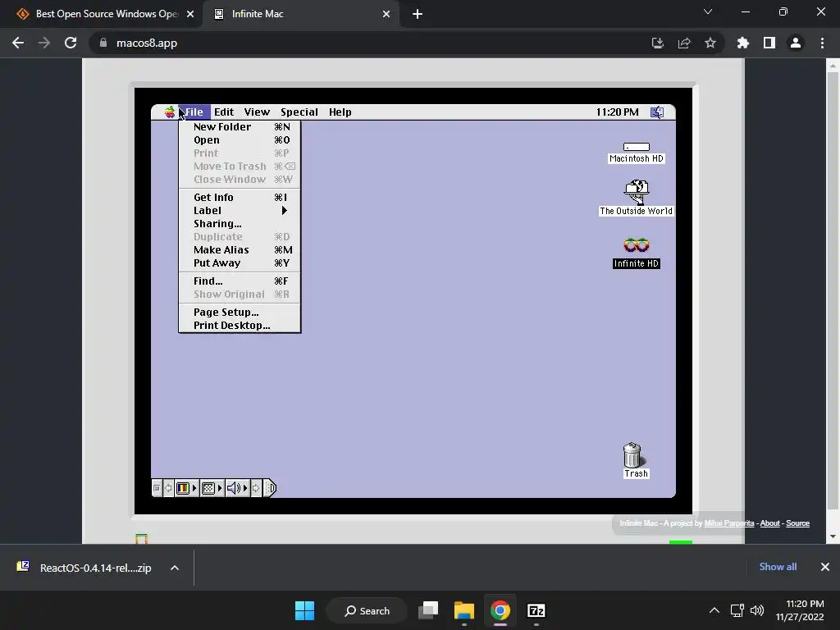This screenshot has height=630, width=840.
Task: Open Monitor resolution control strip module
Action: pos(212,488)
